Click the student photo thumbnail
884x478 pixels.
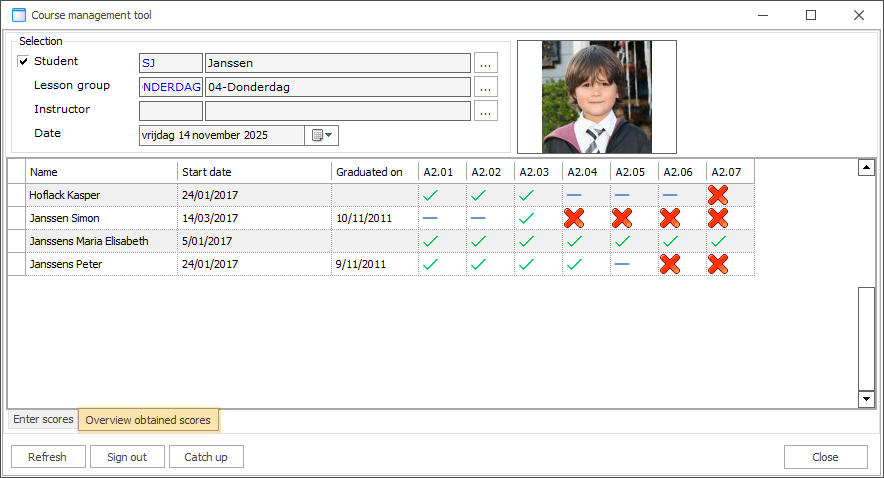tap(596, 97)
